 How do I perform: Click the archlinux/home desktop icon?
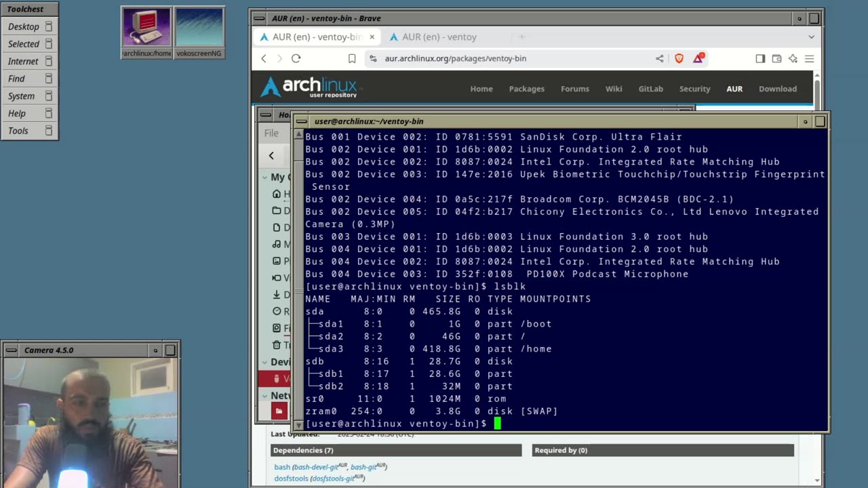[146, 33]
